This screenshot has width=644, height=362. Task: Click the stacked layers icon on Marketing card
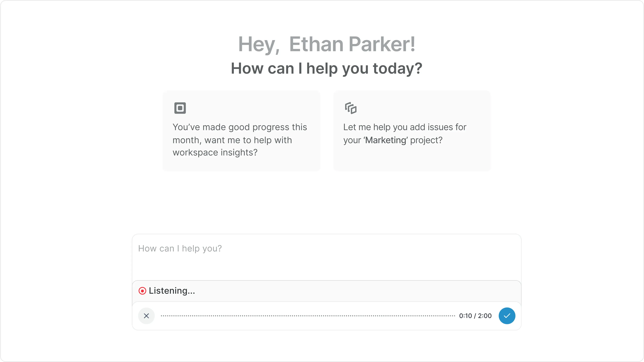tap(351, 108)
